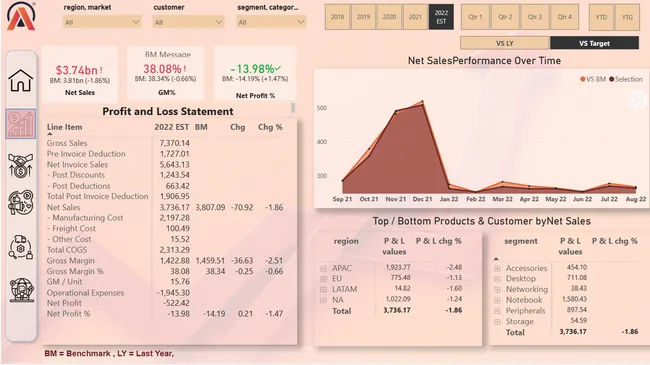Click the company logo at top left
Image resolution: width=650 pixels, height=365 pixels.
[21, 16]
